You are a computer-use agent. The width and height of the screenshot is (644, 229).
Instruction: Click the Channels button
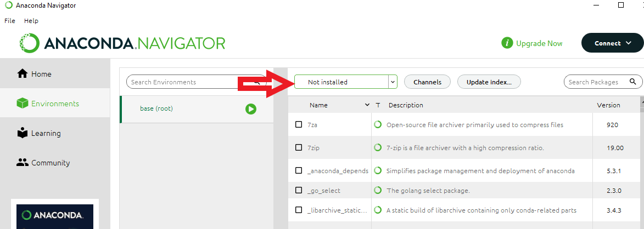pos(427,82)
